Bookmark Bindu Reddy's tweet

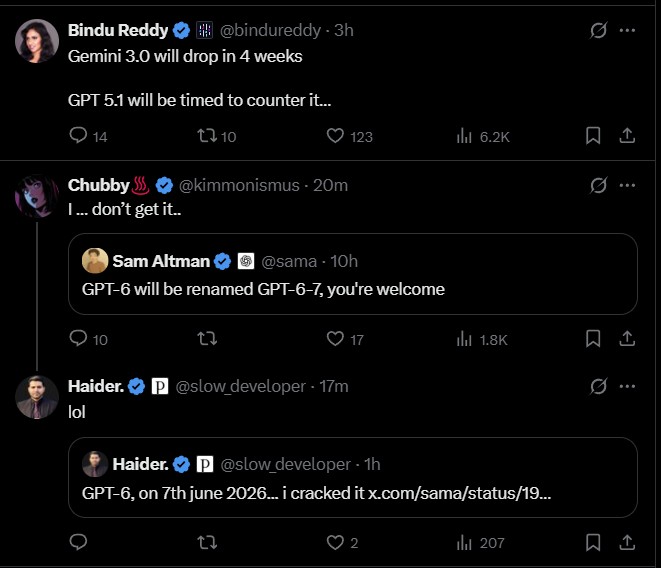coord(593,136)
